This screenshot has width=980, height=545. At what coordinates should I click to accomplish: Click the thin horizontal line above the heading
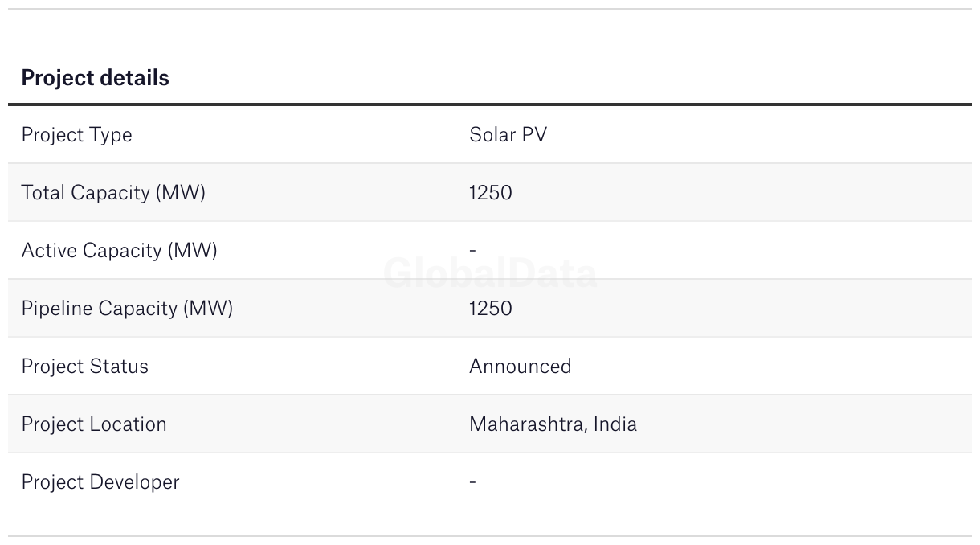(490, 9)
